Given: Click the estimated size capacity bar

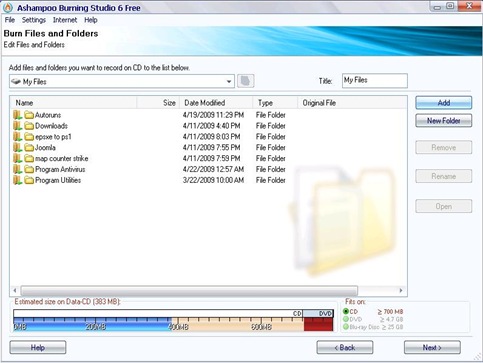Looking at the screenshot, I should 173,320.
